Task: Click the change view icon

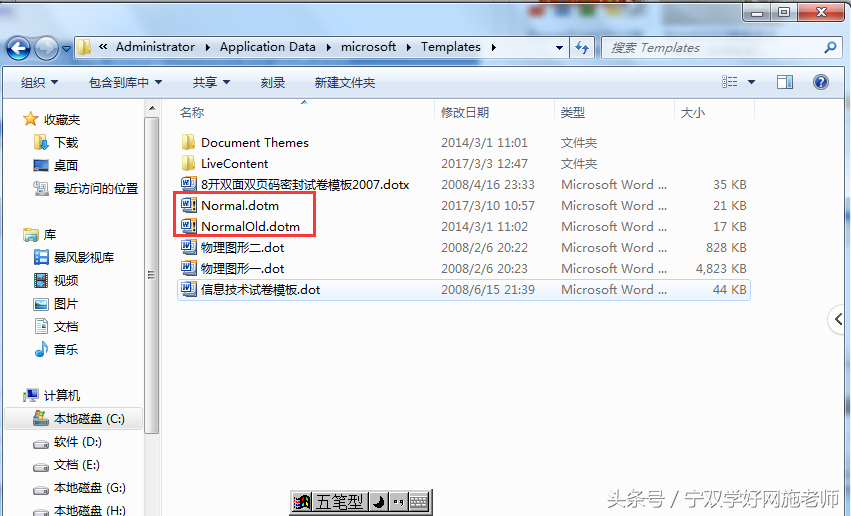Action: coord(729,82)
